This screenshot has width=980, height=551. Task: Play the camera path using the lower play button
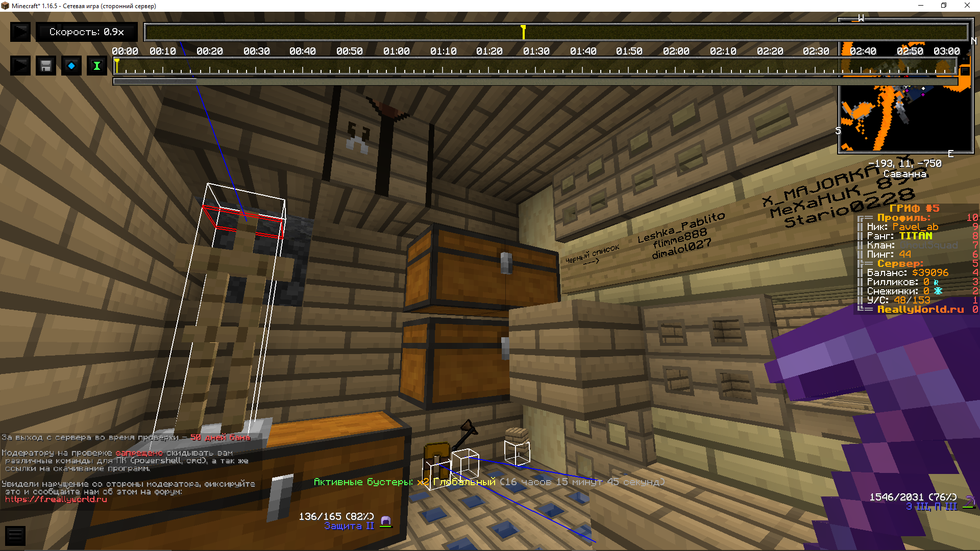[20, 66]
